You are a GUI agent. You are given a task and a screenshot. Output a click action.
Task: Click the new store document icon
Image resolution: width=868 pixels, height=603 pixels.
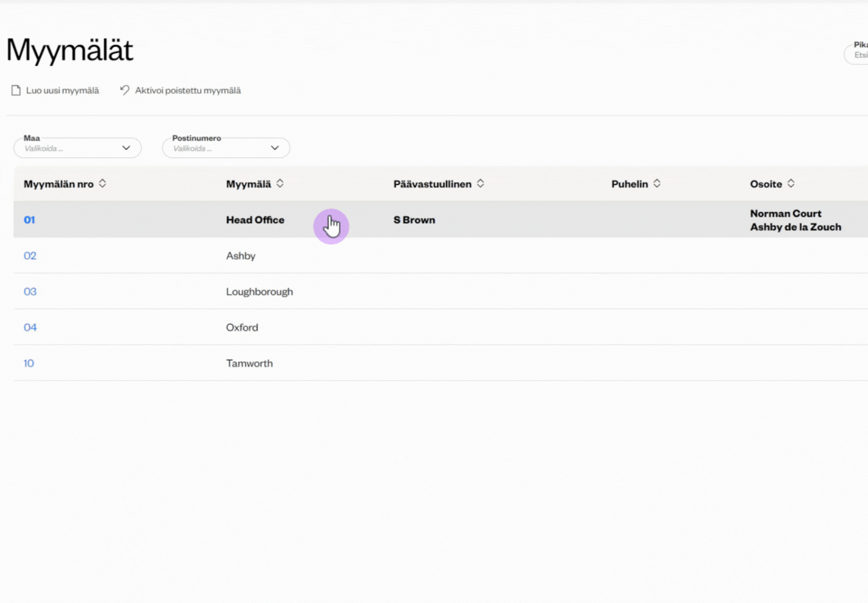16,90
